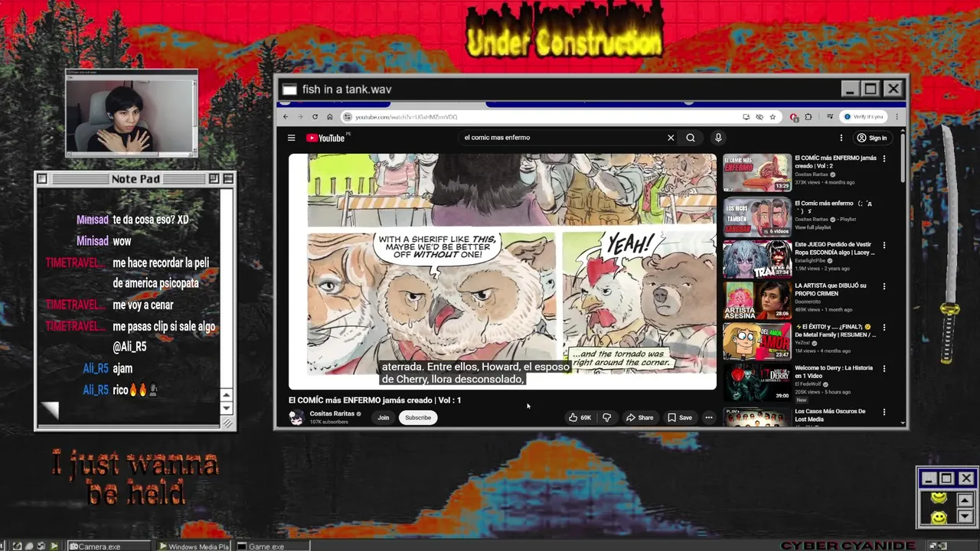Dislike the video with thumbs down
The height and width of the screenshot is (551, 980).
(x=607, y=418)
